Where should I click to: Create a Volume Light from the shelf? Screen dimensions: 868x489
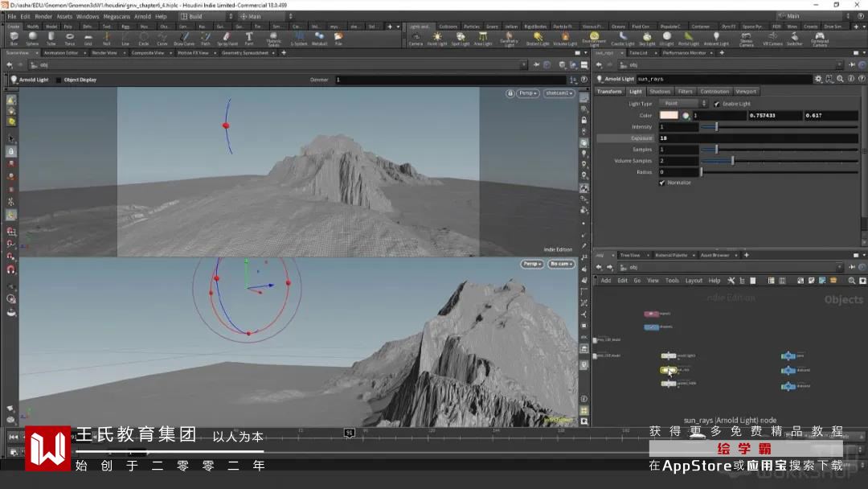[x=565, y=39]
